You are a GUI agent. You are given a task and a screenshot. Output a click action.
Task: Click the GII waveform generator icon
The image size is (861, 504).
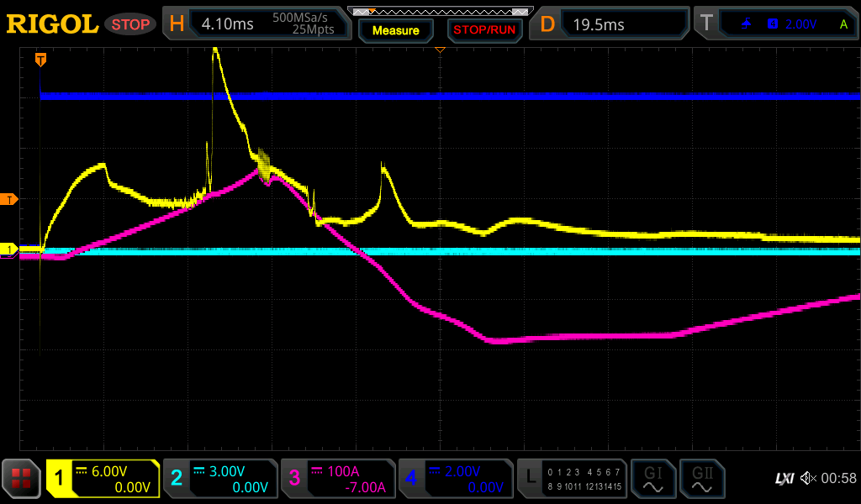point(701,479)
